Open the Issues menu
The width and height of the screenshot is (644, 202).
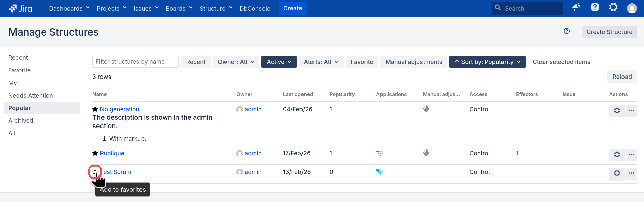click(146, 8)
